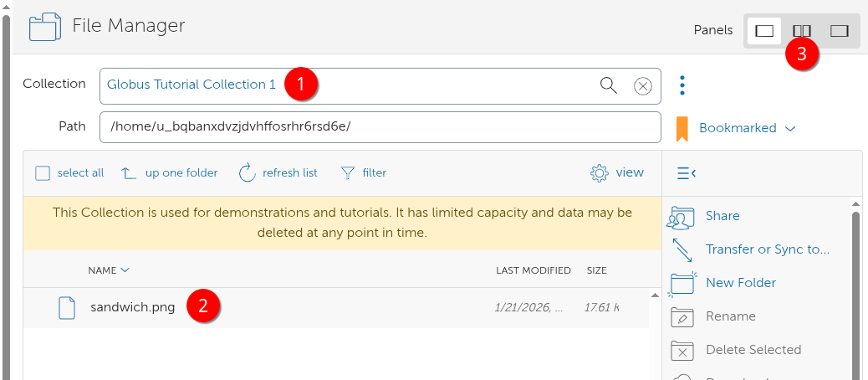Create a New Folder
The image size is (868, 380).
(x=741, y=283)
